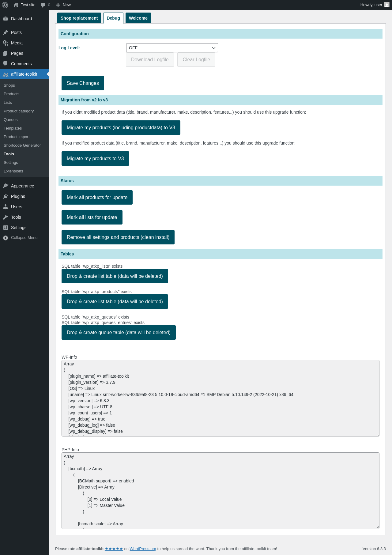The width and height of the screenshot is (392, 555).
Task: Click the Appearance paintbrush icon
Action: pyautogui.click(x=6, y=186)
